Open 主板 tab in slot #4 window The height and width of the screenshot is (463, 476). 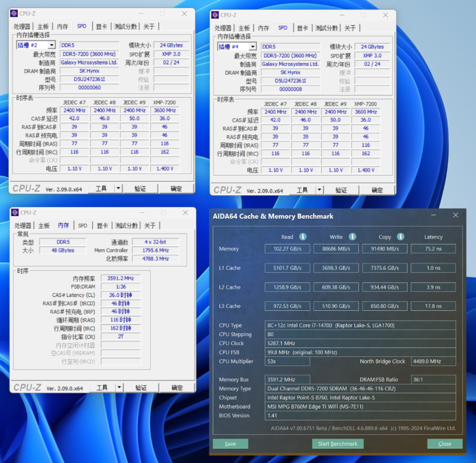click(x=244, y=28)
